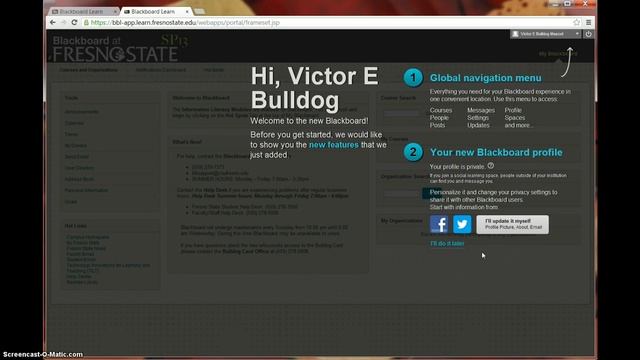Viewport: 640px width, 360px height.
Task: Click the 'Spaces' item in the menu list
Action: pyautogui.click(x=515, y=118)
